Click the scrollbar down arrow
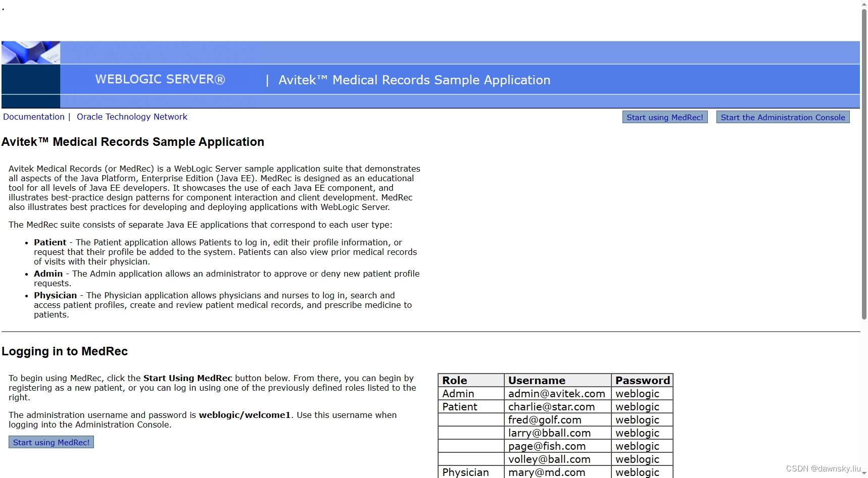This screenshot has width=868, height=478. (x=864, y=473)
